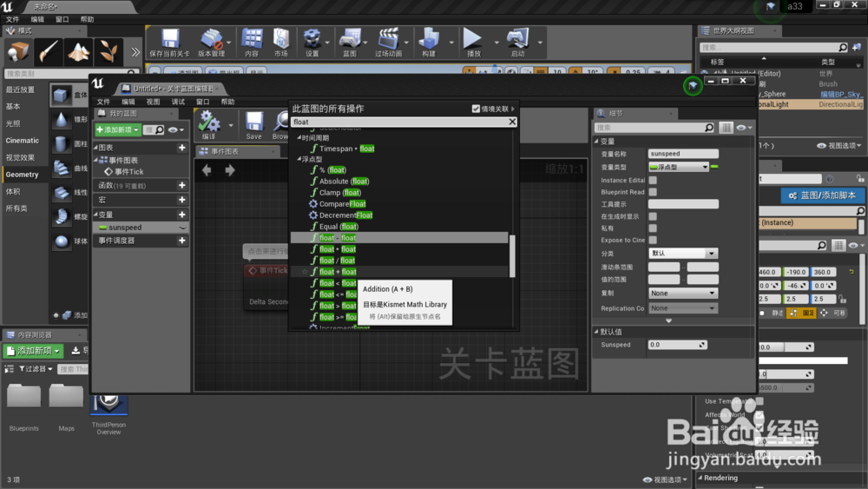
Task: Open Add New dropdown in Content Browser
Action: coord(33,351)
